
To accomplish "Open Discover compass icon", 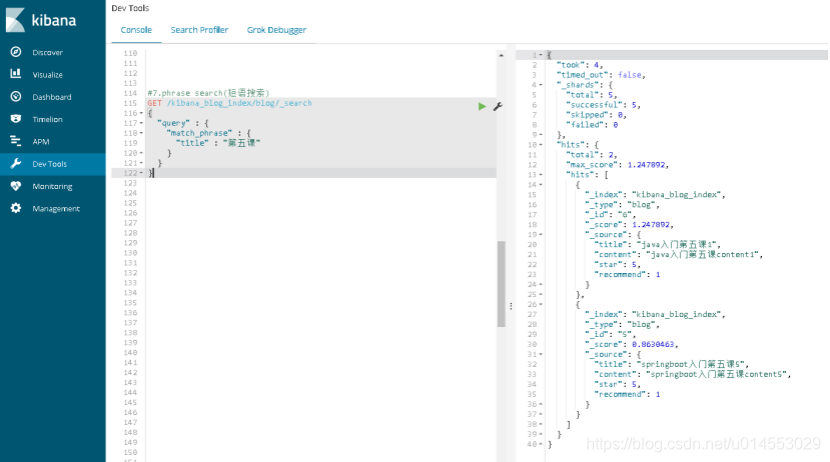I will click(x=16, y=52).
